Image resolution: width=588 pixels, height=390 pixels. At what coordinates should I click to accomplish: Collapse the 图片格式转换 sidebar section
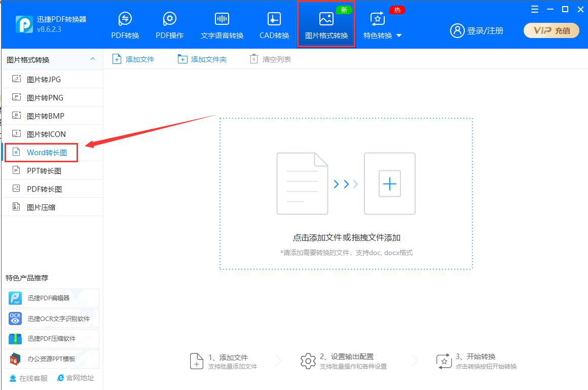[x=93, y=59]
